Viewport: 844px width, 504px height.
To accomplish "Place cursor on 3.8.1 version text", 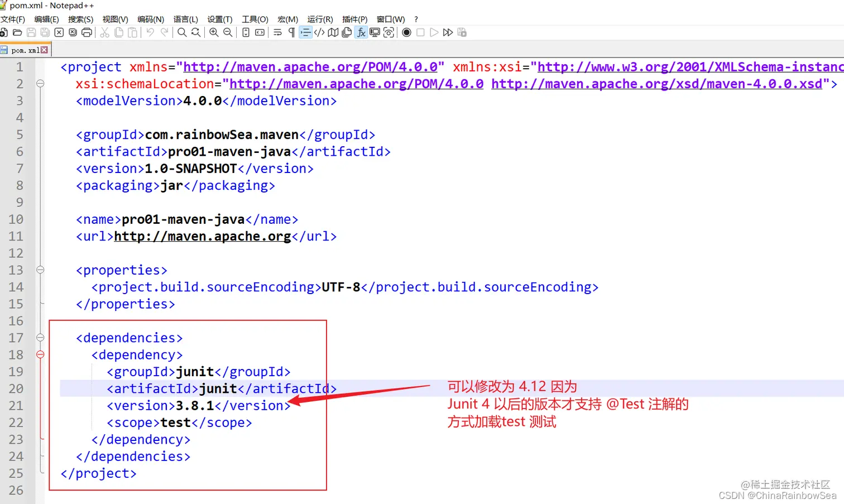I will pyautogui.click(x=195, y=406).
